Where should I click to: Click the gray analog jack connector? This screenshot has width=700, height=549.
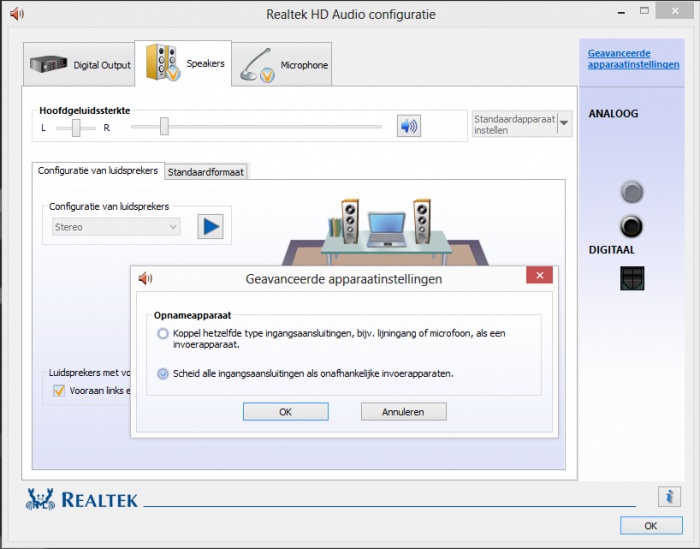[632, 192]
